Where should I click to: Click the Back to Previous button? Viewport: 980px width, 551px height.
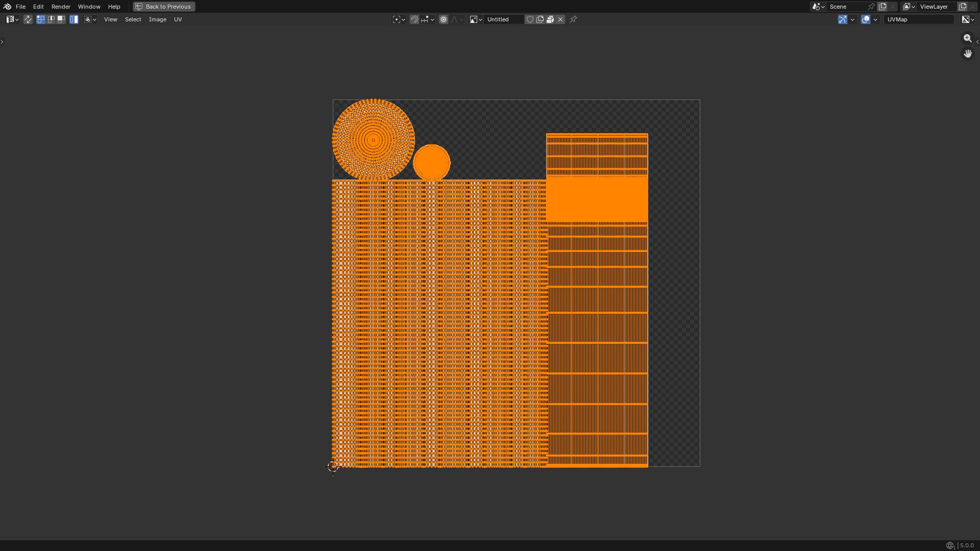(x=164, y=7)
